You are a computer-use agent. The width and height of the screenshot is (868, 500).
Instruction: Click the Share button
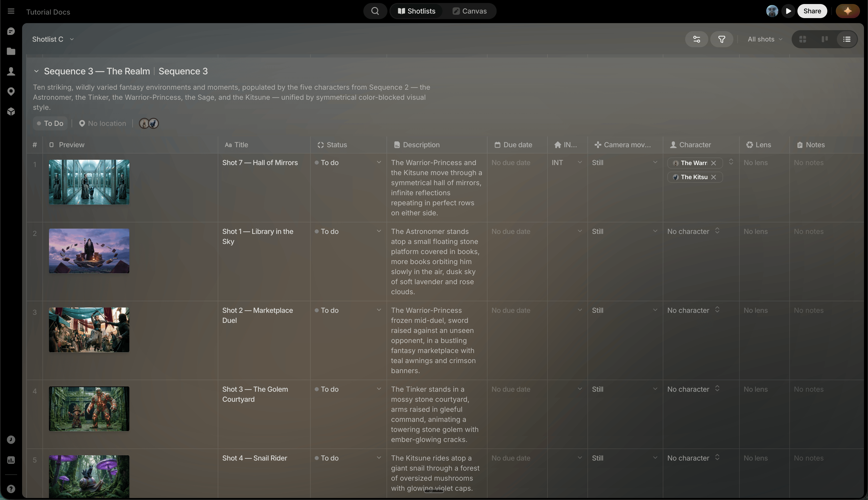pyautogui.click(x=812, y=11)
